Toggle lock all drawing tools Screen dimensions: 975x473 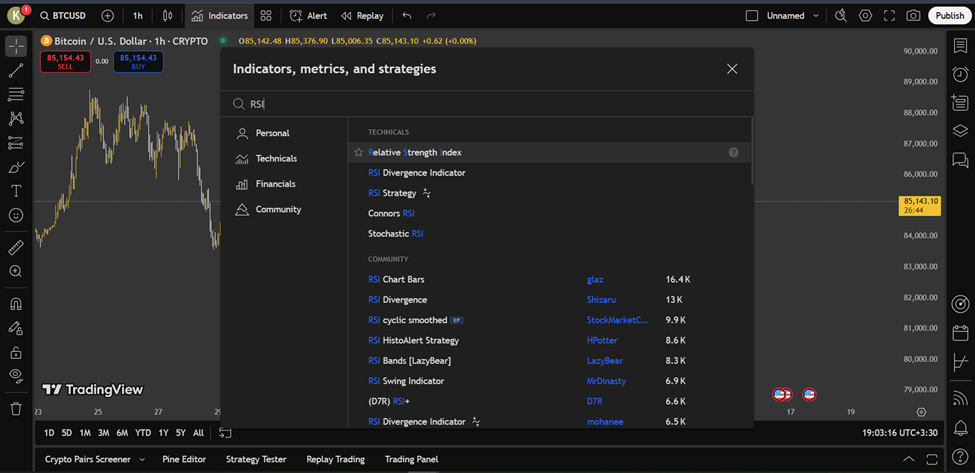tap(16, 352)
